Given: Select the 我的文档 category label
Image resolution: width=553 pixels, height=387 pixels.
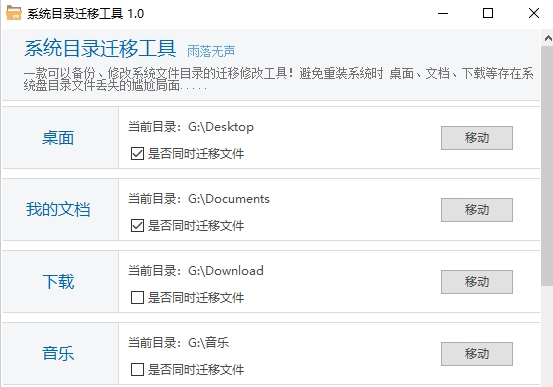Looking at the screenshot, I should coord(58,209).
